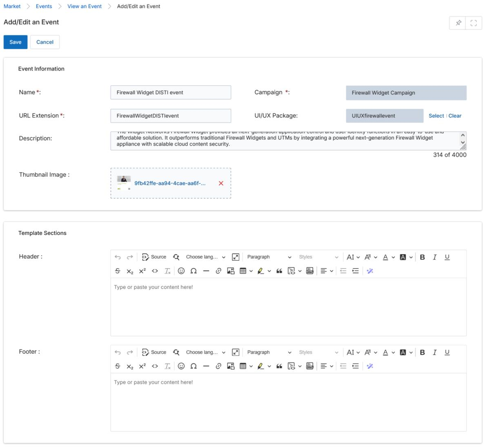Viewport: 485px width, 448px height.
Task: Maximize the Header editor with fullscreen icon
Action: point(236,257)
